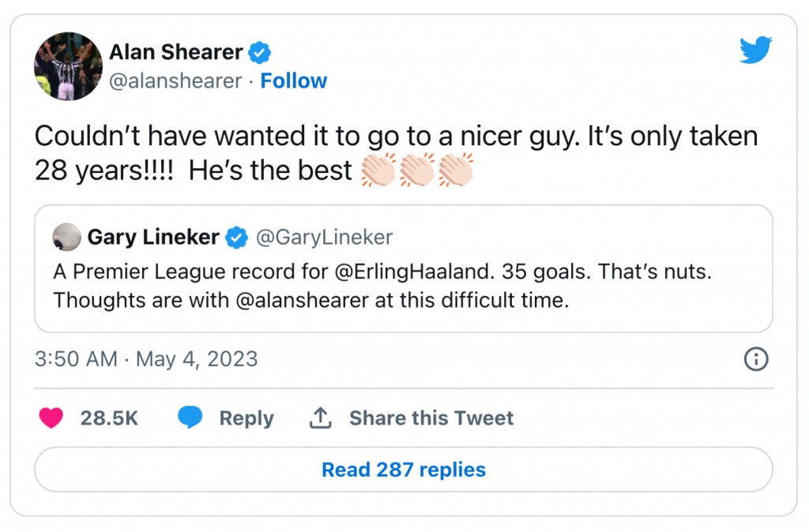Click the Twitter bird logo
809x532 pixels.
point(755,51)
